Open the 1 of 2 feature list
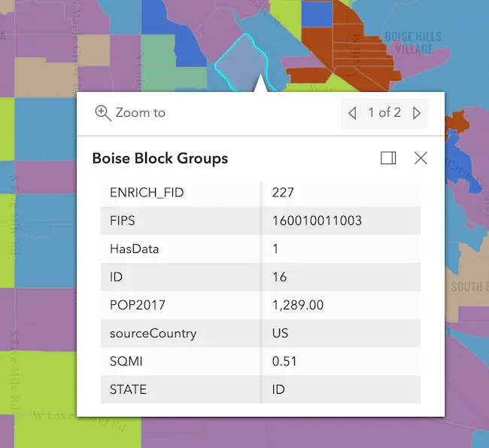 click(x=384, y=113)
